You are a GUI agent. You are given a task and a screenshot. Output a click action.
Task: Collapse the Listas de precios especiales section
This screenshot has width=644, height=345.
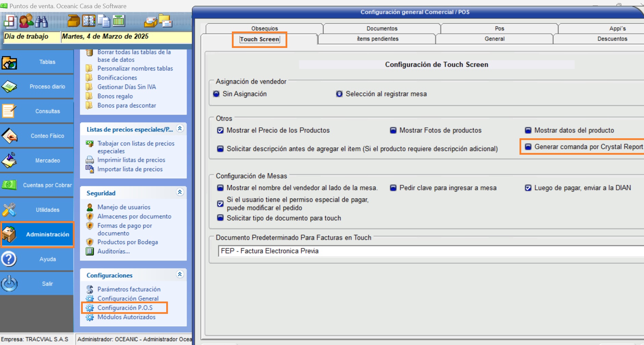pos(180,129)
